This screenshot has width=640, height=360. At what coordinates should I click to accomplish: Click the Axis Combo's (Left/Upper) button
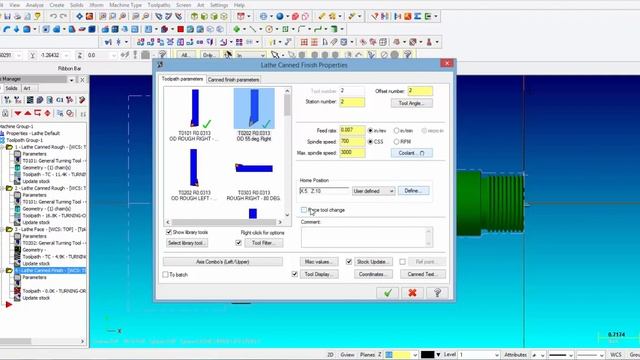223,262
